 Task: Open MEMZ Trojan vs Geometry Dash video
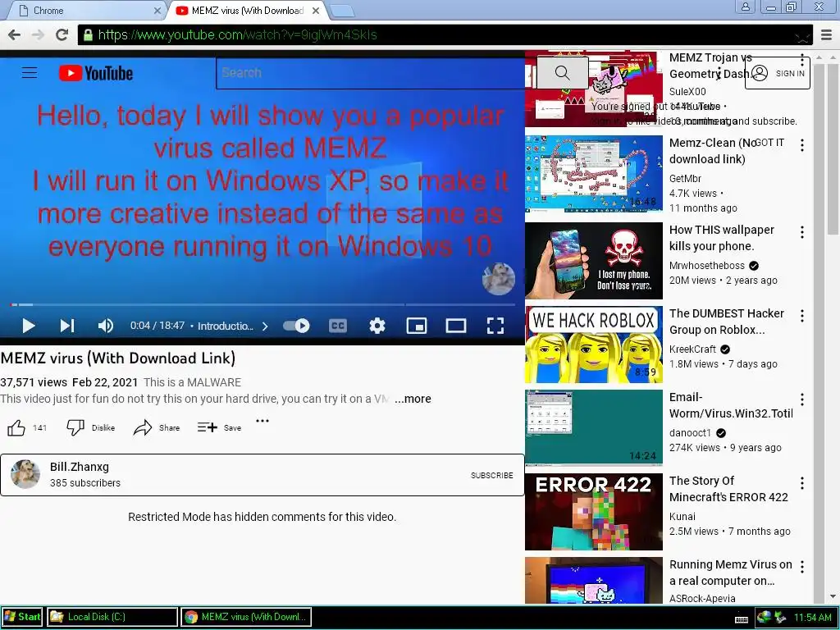coord(710,66)
